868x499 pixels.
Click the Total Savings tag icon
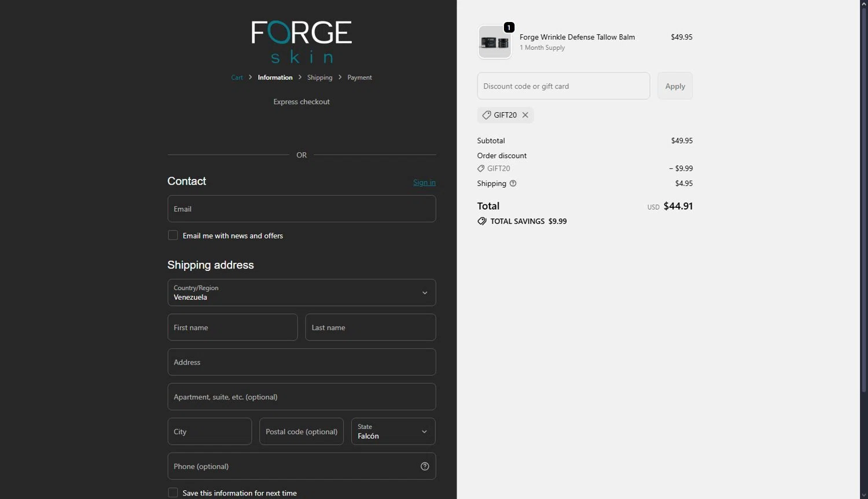point(482,221)
